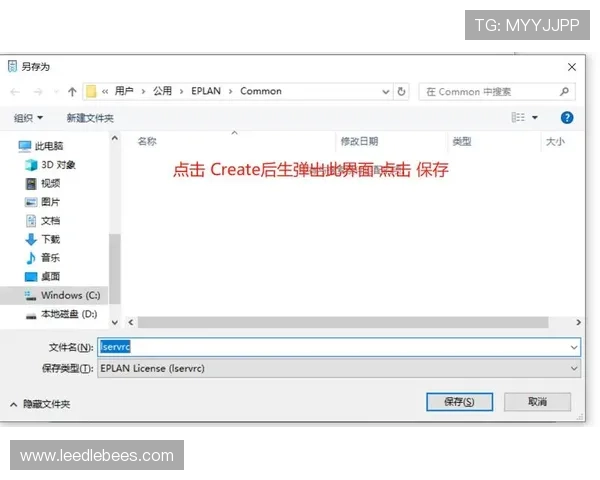
Task: Click 公用 in the address path
Action: coord(162,91)
